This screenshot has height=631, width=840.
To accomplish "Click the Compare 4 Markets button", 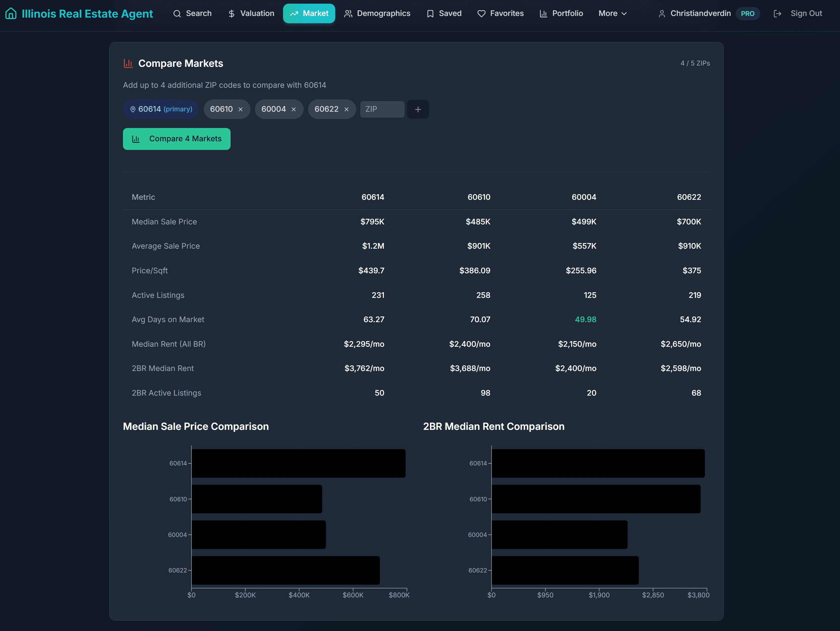I will tap(176, 139).
